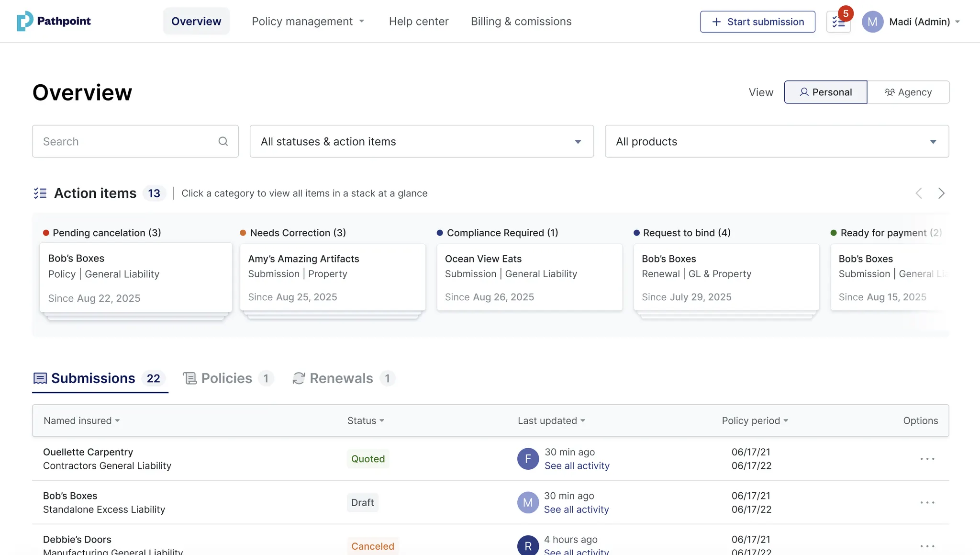Switch to the Policies tab
This screenshot has height=555, width=980.
pyautogui.click(x=228, y=378)
